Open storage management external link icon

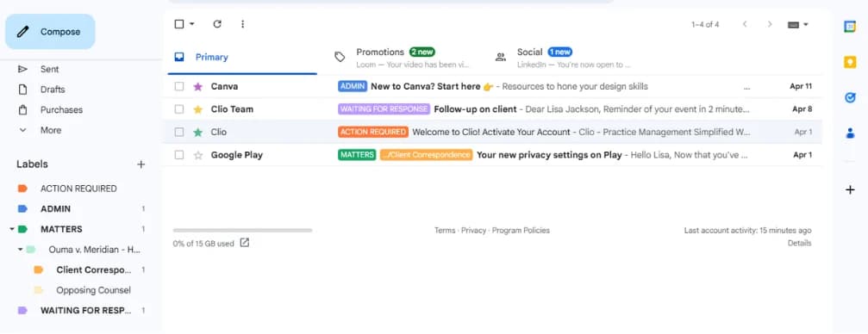click(x=245, y=243)
